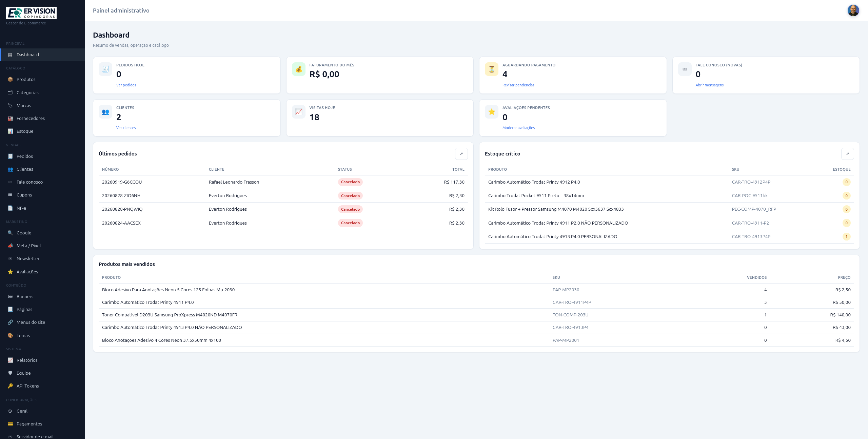Click product Toner Compatível D203U Samsung row
Image resolution: width=868 pixels, height=439 pixels.
click(x=476, y=315)
